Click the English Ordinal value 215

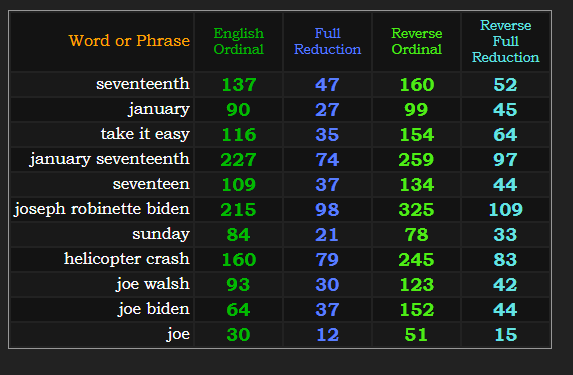point(238,210)
